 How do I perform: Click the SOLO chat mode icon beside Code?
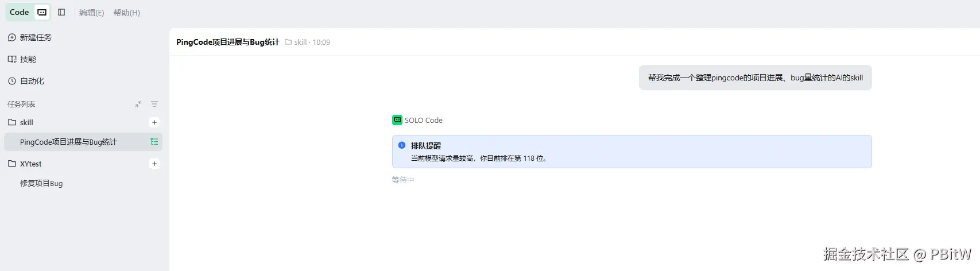(42, 12)
